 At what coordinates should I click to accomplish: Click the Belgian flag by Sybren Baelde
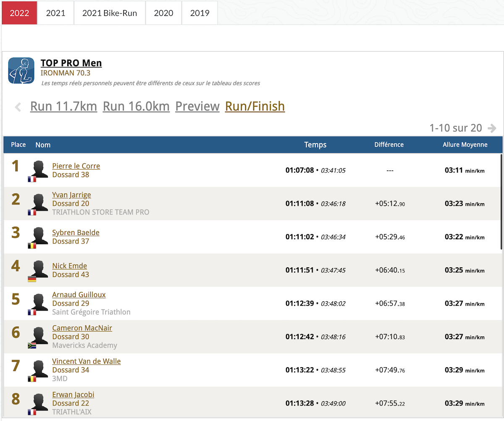point(32,246)
